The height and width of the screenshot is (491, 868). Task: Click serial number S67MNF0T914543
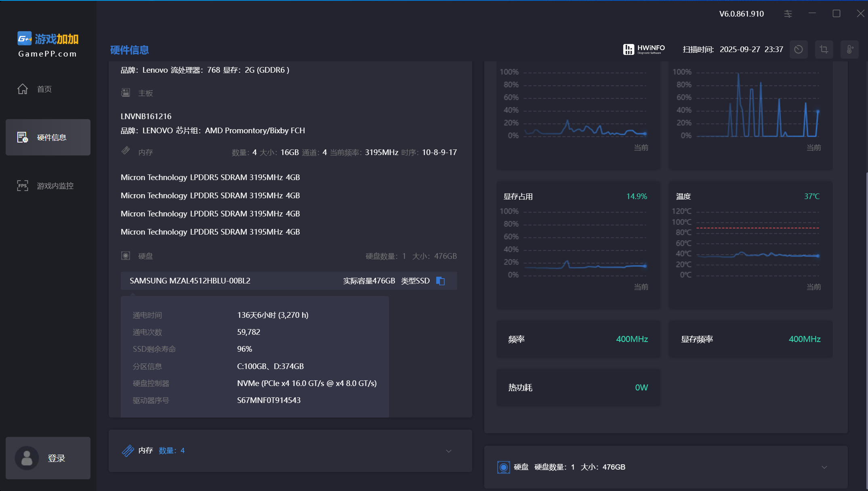(269, 400)
